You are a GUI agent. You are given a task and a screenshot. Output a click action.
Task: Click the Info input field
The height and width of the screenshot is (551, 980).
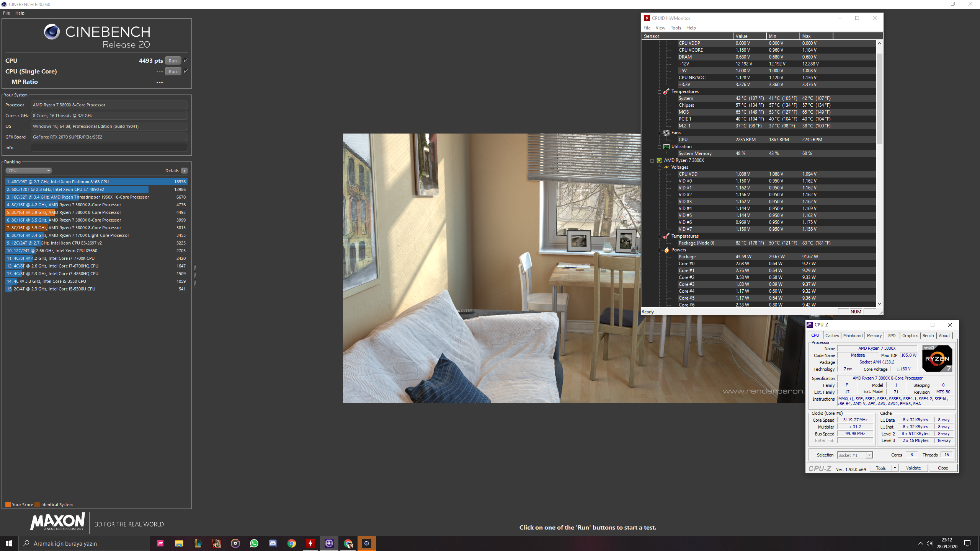click(x=109, y=148)
